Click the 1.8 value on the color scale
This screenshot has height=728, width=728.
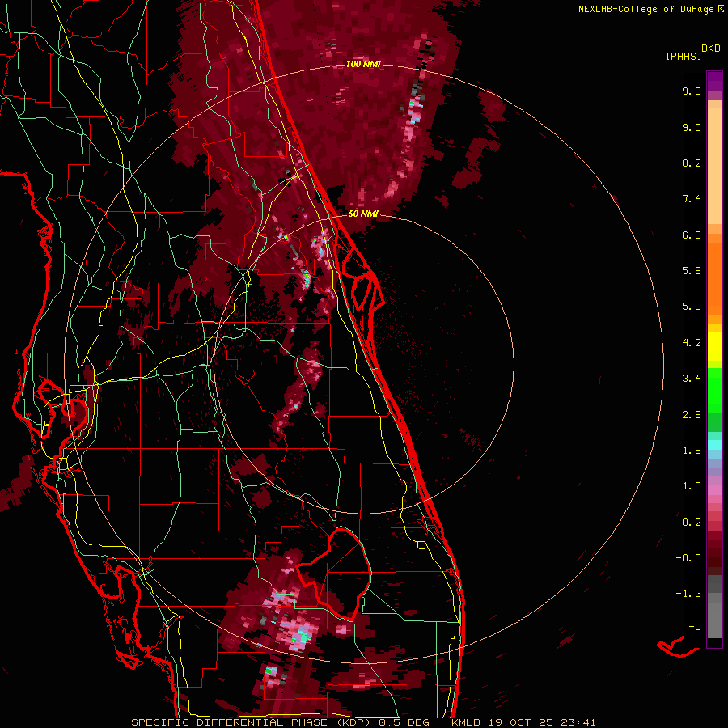tap(692, 451)
